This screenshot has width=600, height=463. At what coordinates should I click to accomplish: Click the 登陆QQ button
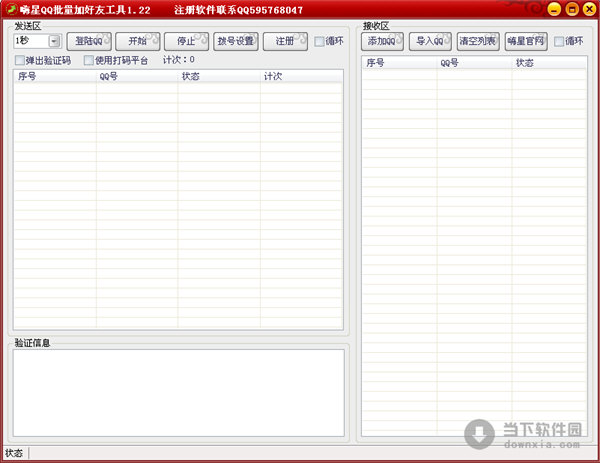(x=89, y=41)
